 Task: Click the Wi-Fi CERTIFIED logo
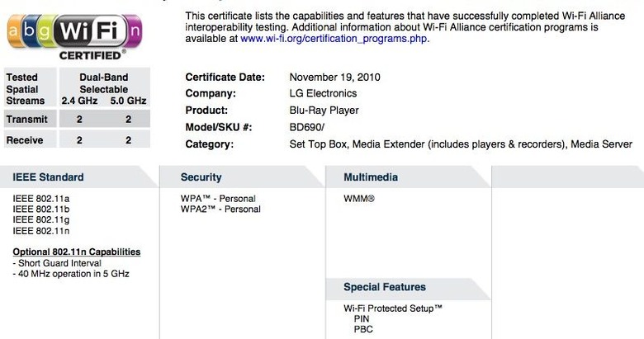coord(75,37)
